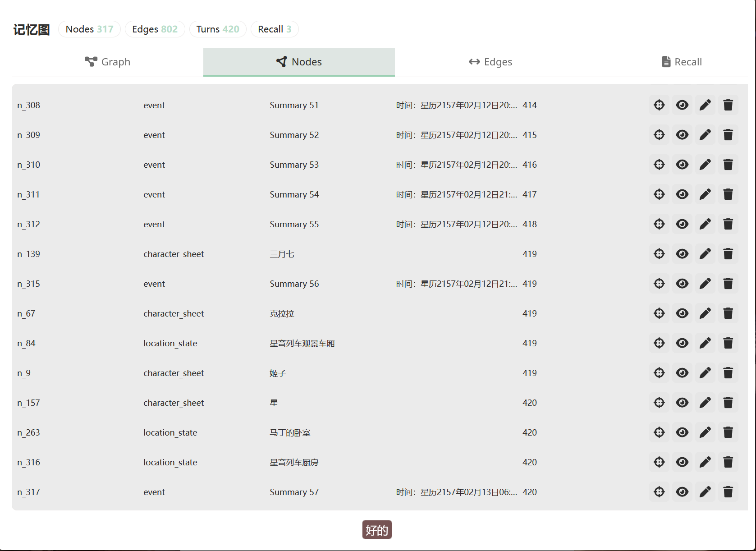This screenshot has width=756, height=551.
Task: Delete the Summary 57 node
Action: [728, 492]
